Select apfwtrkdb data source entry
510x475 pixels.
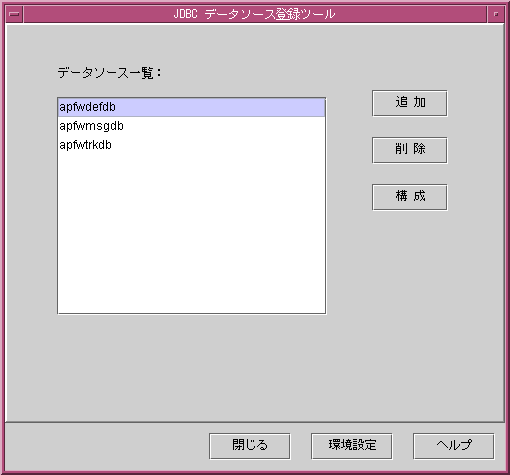click(x=191, y=145)
